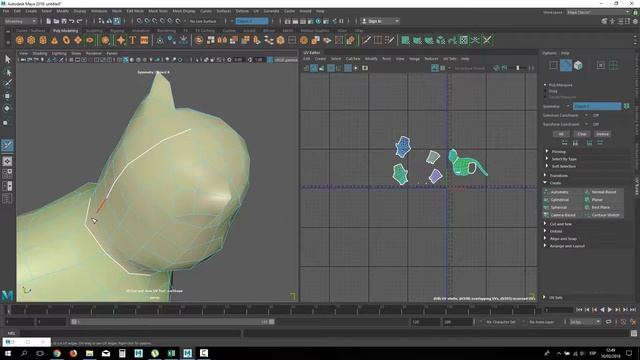Create a polygon sphere from the shelf
This screenshot has height=360, width=640.
tap(20, 40)
